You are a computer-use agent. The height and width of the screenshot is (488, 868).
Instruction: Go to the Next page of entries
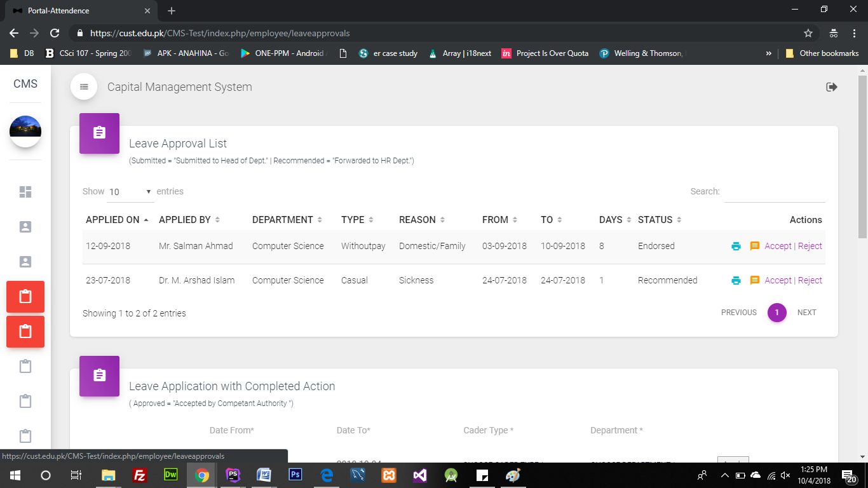(x=806, y=313)
